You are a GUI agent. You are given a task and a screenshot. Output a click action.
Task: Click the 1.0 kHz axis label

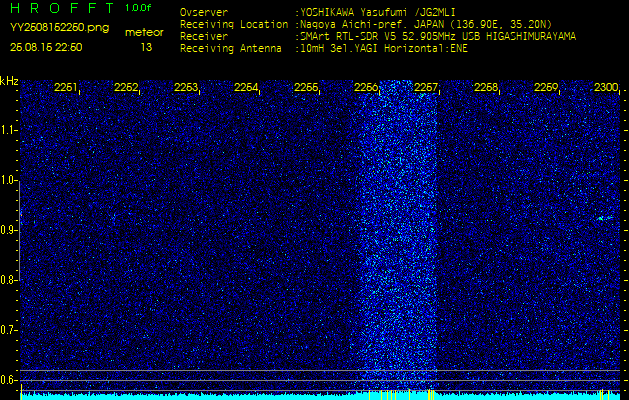tap(7, 181)
